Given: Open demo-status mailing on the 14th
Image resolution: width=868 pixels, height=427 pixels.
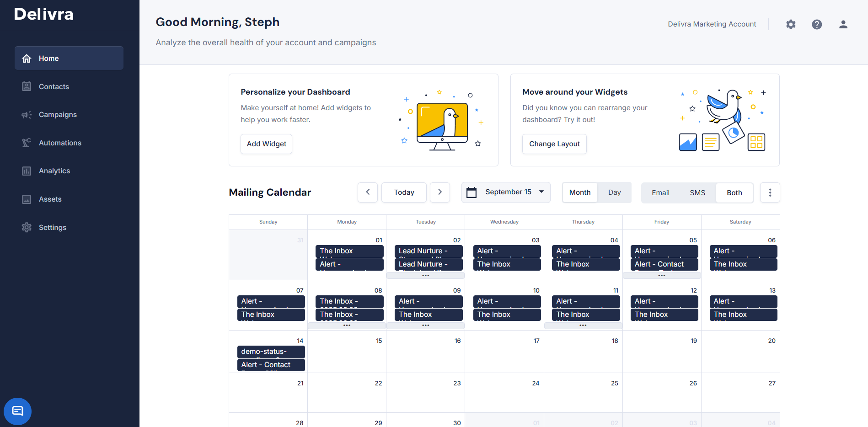Looking at the screenshot, I should [271, 352].
